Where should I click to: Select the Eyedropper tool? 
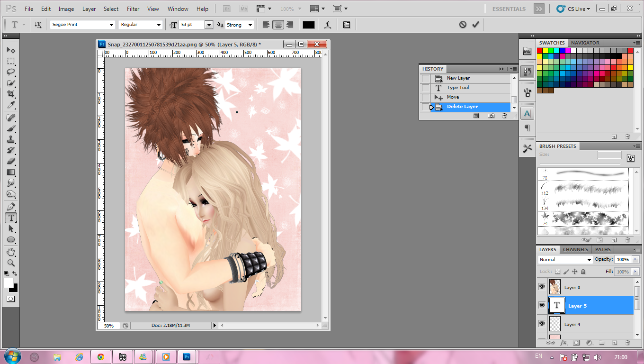pyautogui.click(x=11, y=105)
